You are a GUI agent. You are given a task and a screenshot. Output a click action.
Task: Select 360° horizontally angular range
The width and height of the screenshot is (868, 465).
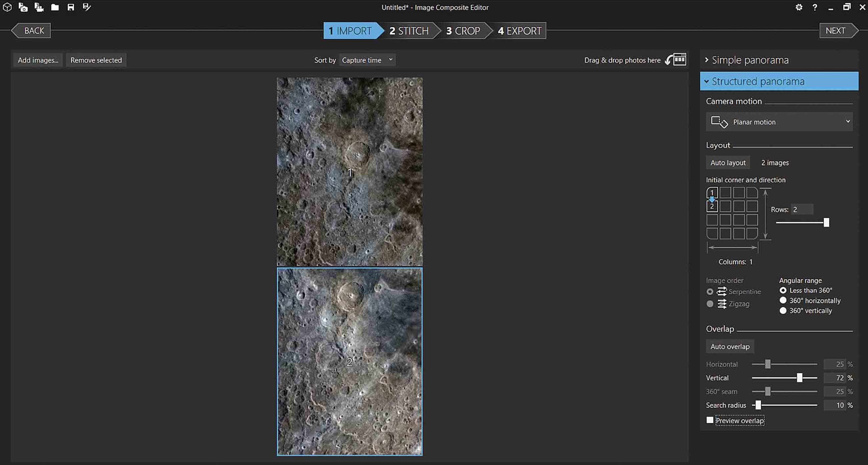coord(810,300)
